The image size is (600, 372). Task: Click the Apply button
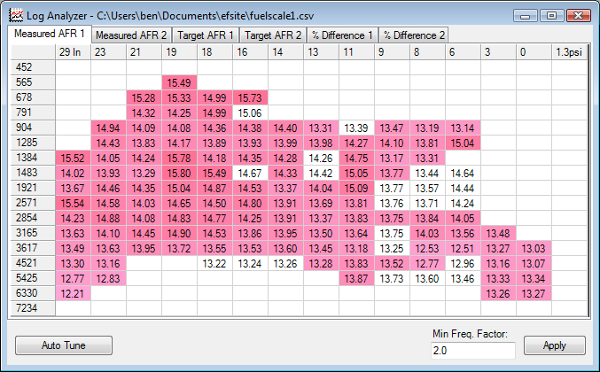(x=554, y=345)
